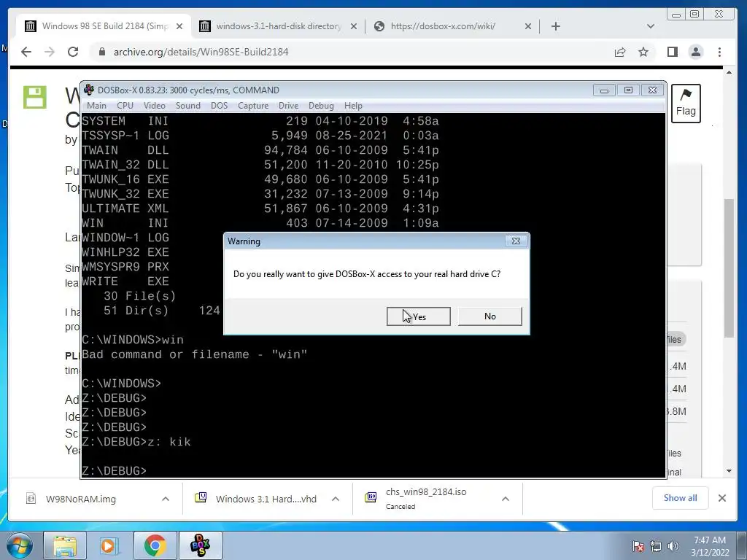Viewport: 747px width, 560px height.
Task: Click scrollbar up arrow on archive.org page
Action: [729, 72]
